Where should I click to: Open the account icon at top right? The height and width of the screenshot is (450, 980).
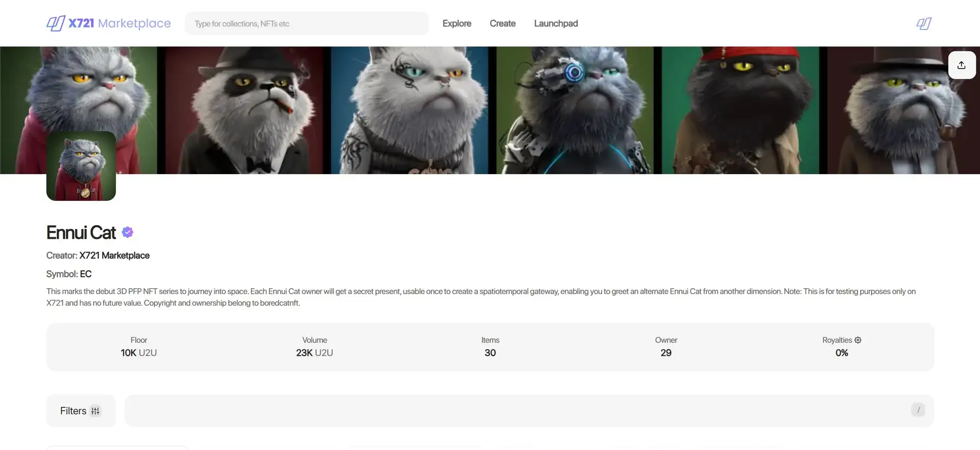click(923, 23)
